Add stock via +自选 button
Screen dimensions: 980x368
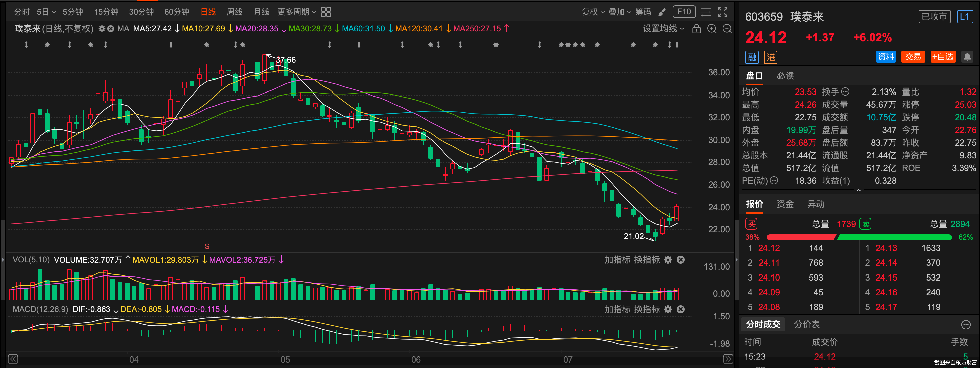point(943,57)
